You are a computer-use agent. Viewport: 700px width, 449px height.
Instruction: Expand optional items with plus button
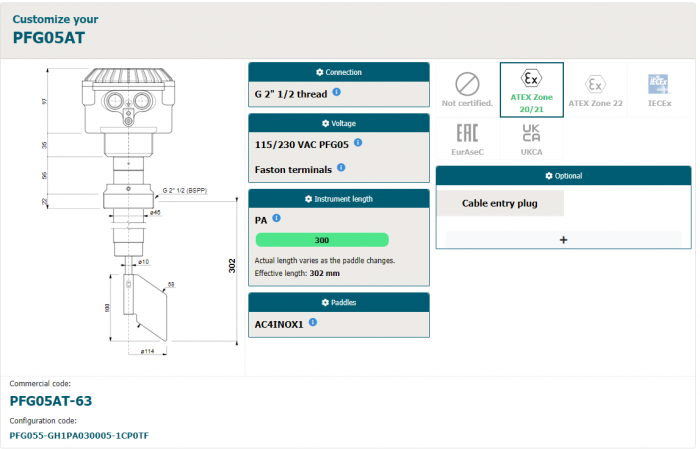coord(563,239)
